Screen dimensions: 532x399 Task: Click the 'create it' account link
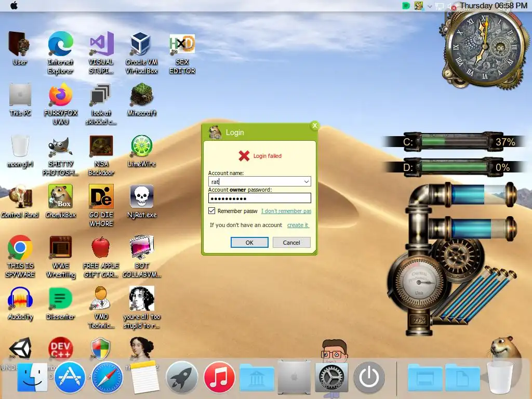298,225
